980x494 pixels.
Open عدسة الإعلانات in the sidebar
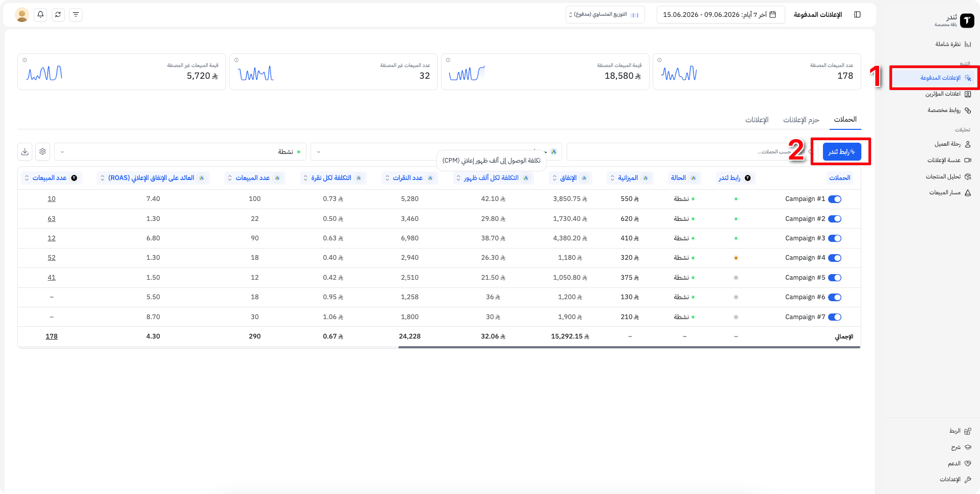point(949,161)
